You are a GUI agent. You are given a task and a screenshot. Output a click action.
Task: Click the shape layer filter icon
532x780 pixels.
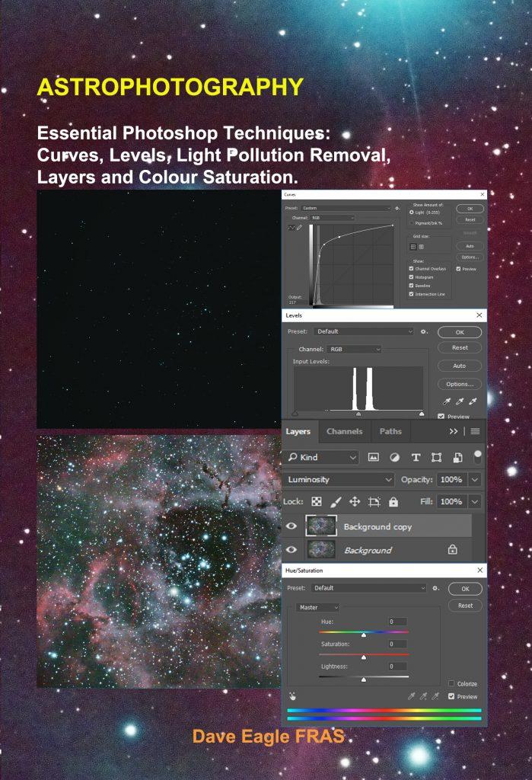point(437,457)
